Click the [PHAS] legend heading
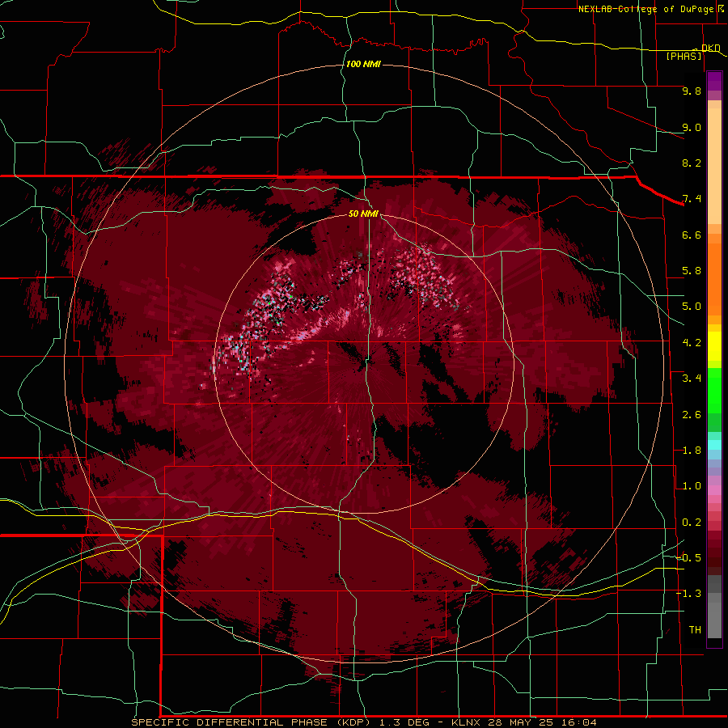The width and height of the screenshot is (728, 728). 684,56
